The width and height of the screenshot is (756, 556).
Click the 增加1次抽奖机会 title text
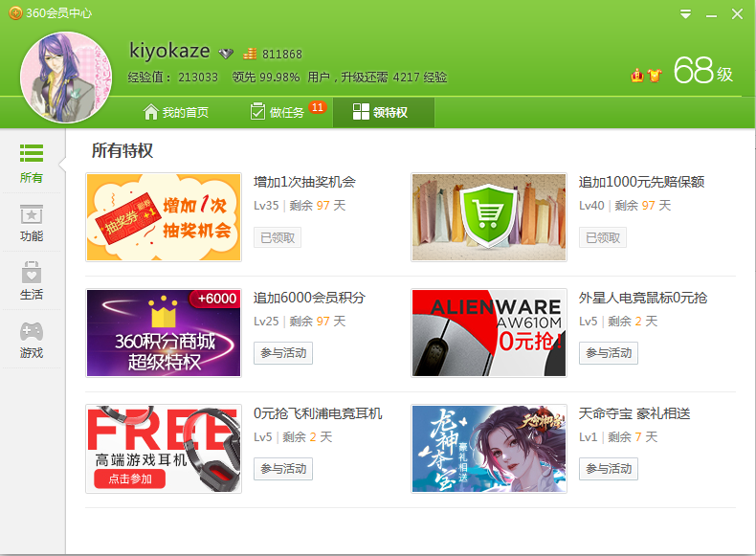304,182
